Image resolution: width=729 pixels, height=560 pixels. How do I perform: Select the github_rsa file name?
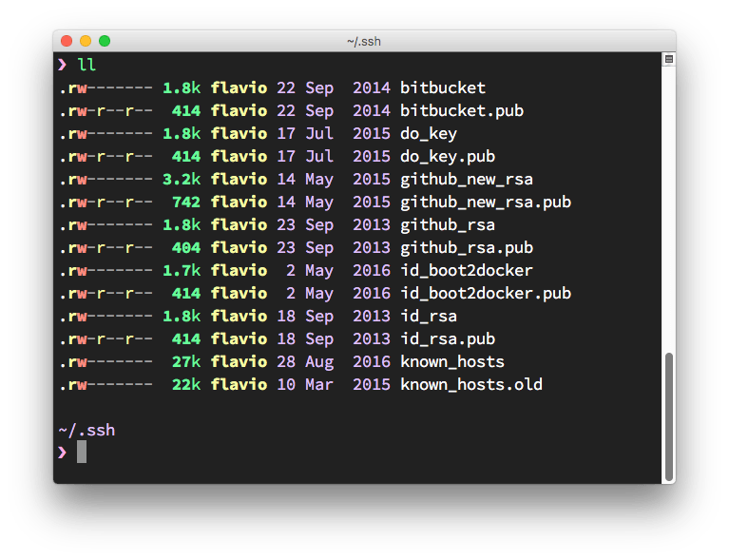point(448,224)
